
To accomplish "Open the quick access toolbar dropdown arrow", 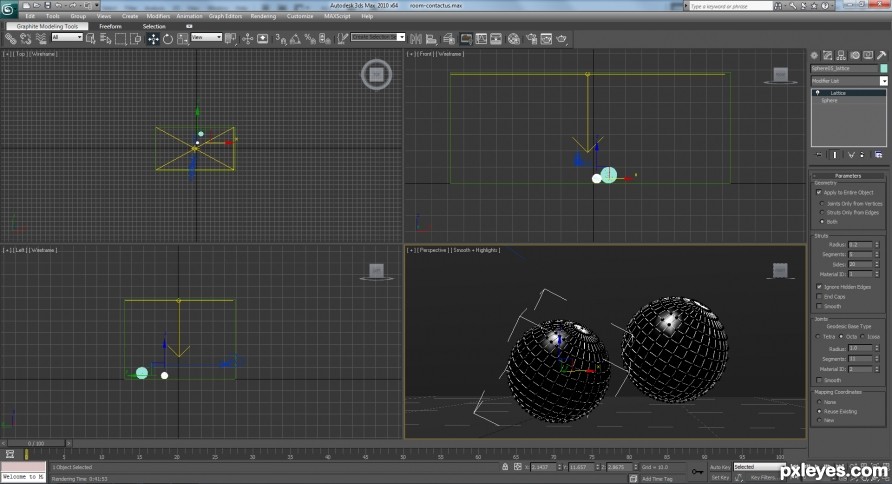I will click(97, 5).
